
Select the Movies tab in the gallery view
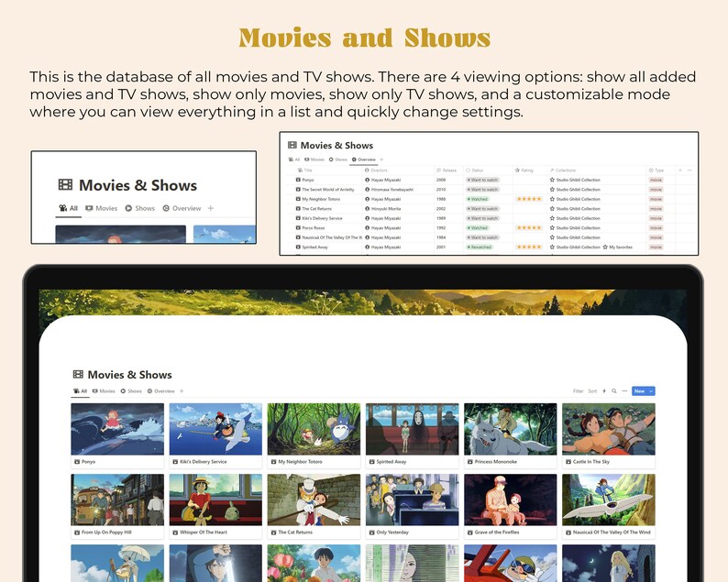104,391
